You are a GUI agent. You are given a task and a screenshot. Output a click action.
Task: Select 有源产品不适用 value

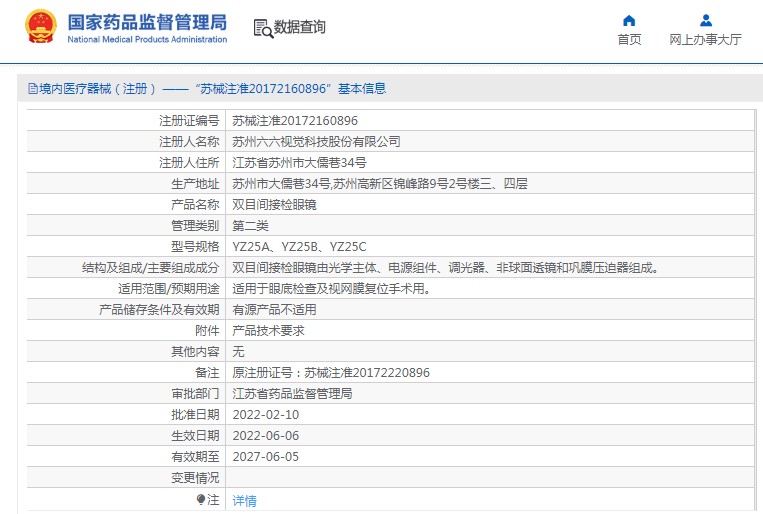click(274, 310)
